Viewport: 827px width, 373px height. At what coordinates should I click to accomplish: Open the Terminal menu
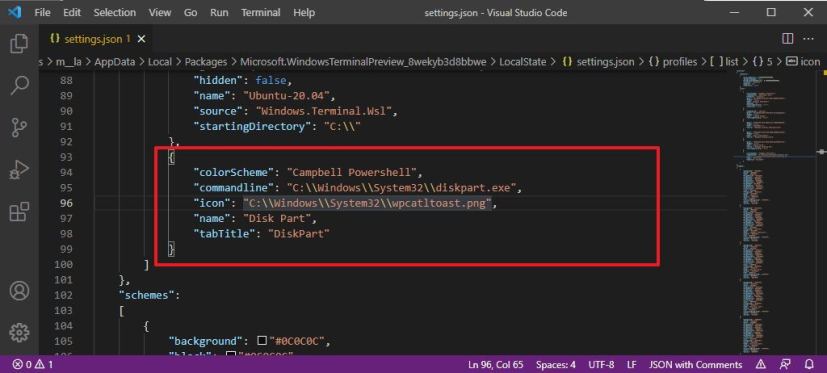(x=261, y=13)
